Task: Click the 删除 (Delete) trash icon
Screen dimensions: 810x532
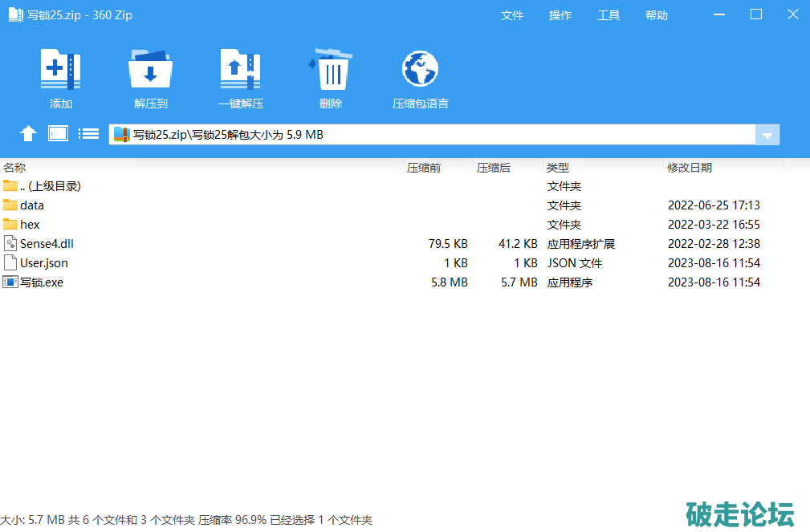Action: tap(331, 70)
